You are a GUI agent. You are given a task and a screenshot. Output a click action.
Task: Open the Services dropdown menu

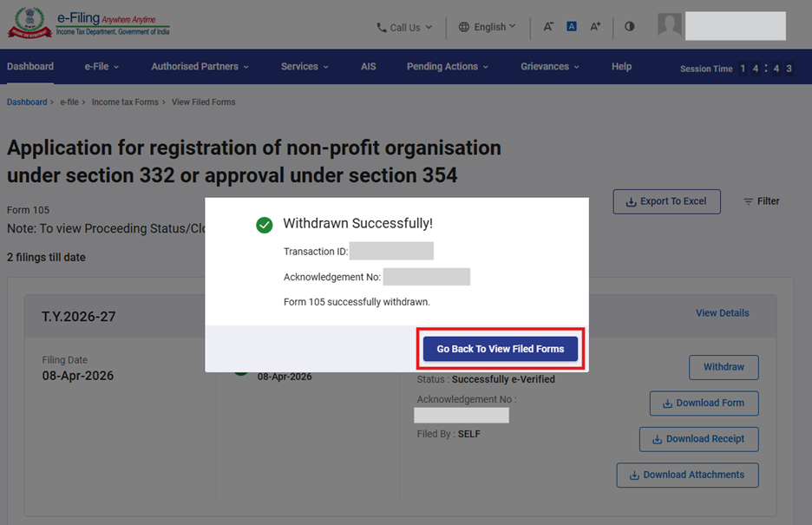pos(304,67)
